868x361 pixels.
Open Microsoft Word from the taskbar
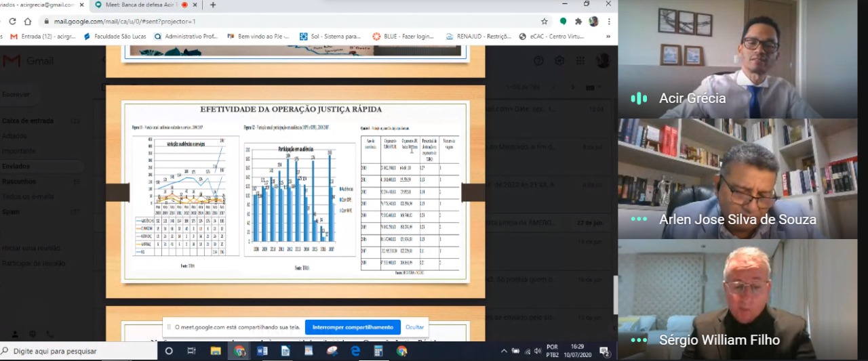click(262, 351)
